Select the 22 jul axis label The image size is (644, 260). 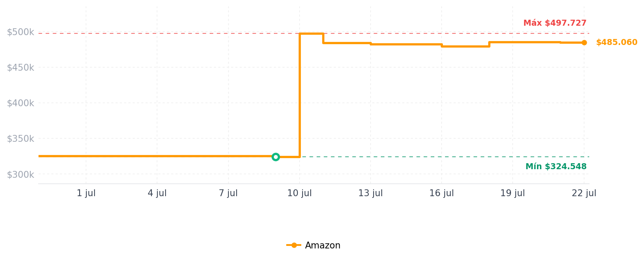(x=584, y=193)
